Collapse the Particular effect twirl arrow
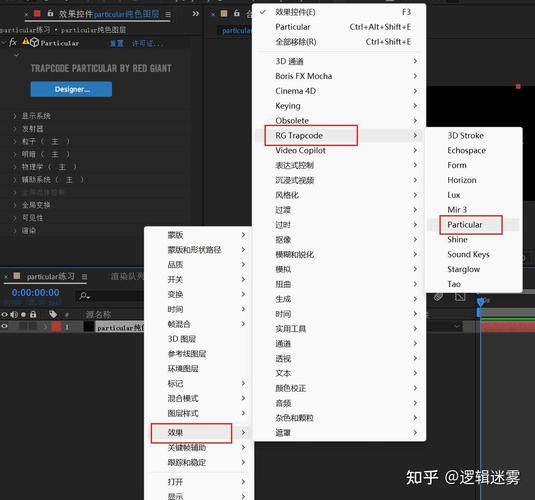Image resolution: width=535 pixels, height=500 pixels. click(4, 43)
